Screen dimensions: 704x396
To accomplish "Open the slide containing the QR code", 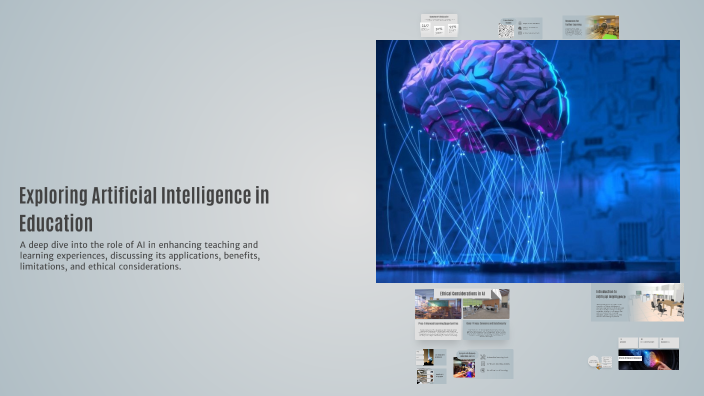I will [x=520, y=28].
